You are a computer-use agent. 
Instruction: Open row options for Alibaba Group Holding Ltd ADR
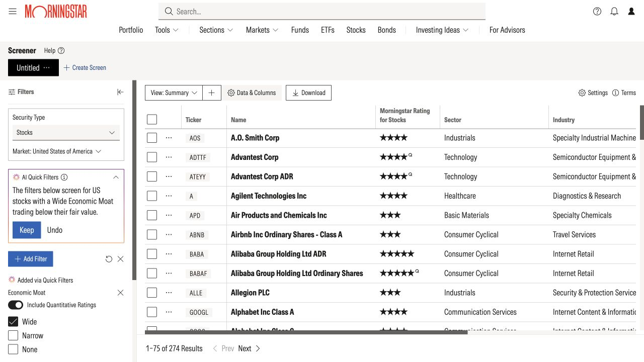[x=169, y=254]
